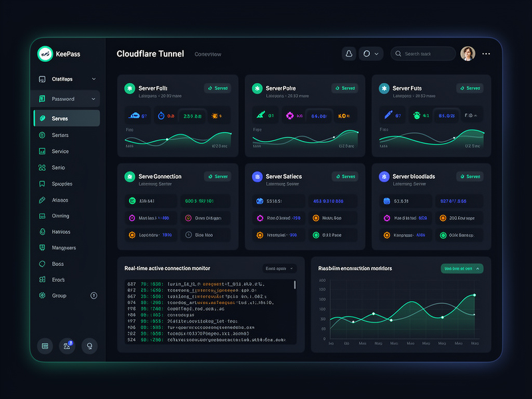Click the pencil icon beside Aiaoos

coord(42,200)
